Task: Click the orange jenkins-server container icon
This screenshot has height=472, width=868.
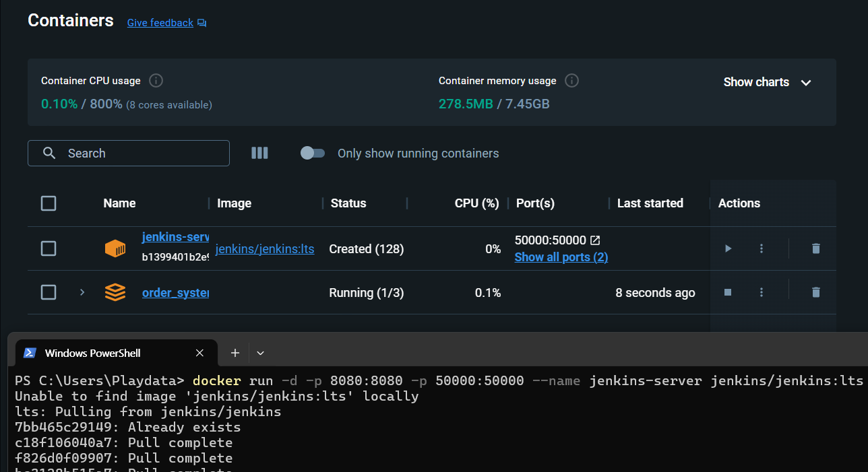Action: coord(115,248)
